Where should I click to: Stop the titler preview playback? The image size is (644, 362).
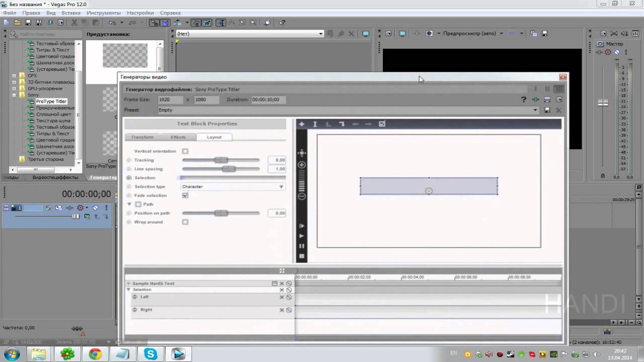302,256
